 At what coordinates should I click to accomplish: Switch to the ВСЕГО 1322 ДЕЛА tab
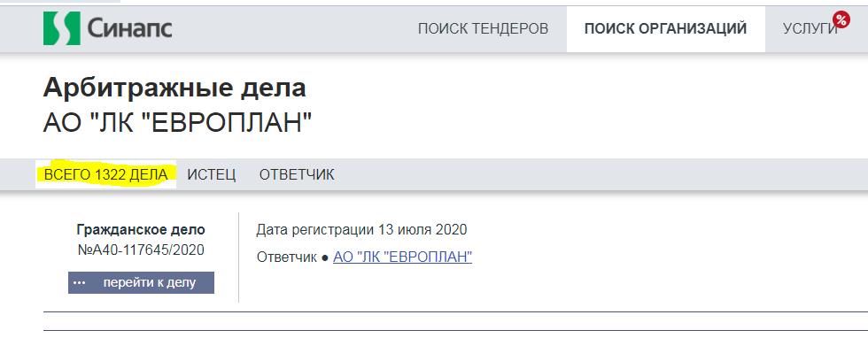(105, 175)
